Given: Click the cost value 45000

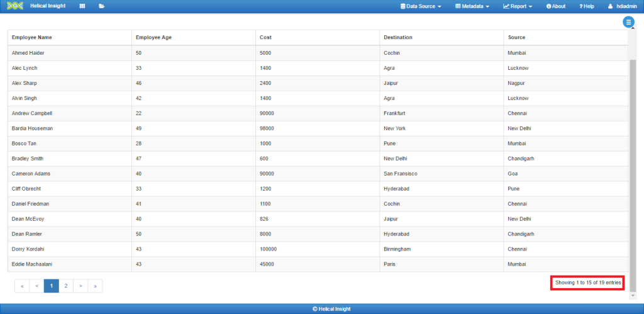Looking at the screenshot, I should (267, 264).
